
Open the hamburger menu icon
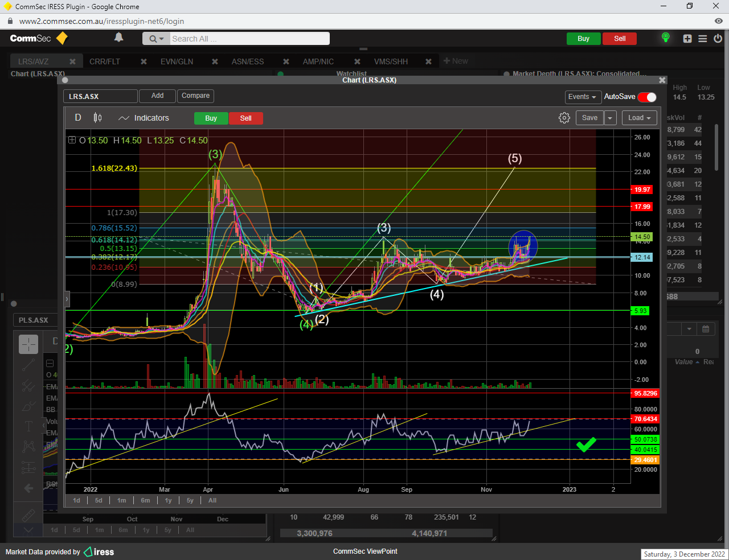pos(703,39)
